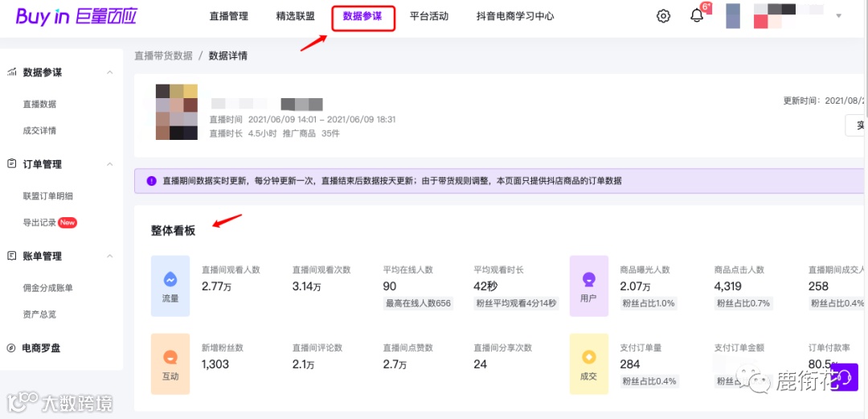Open 联盟订单明细 in the sidebar

pyautogui.click(x=47, y=196)
